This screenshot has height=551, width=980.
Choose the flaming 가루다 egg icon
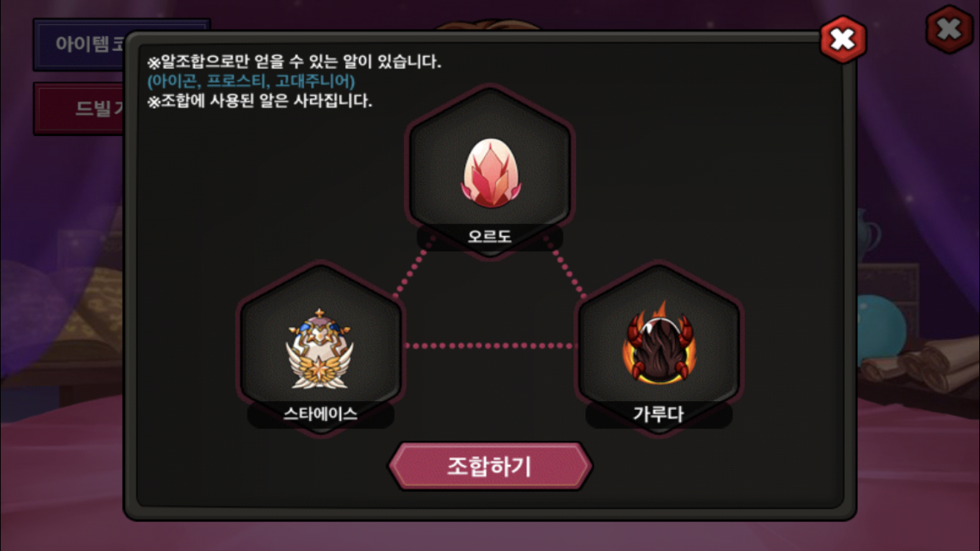pyautogui.click(x=658, y=344)
